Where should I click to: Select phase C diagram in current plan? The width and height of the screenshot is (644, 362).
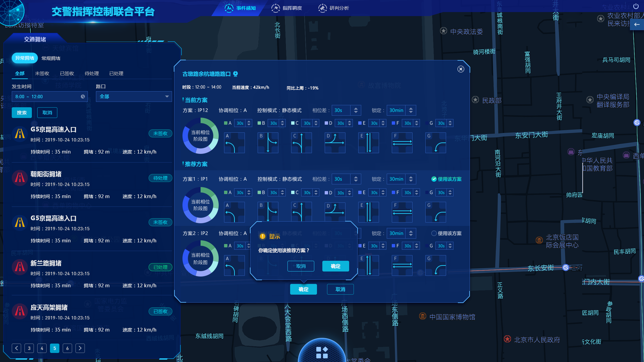(302, 143)
